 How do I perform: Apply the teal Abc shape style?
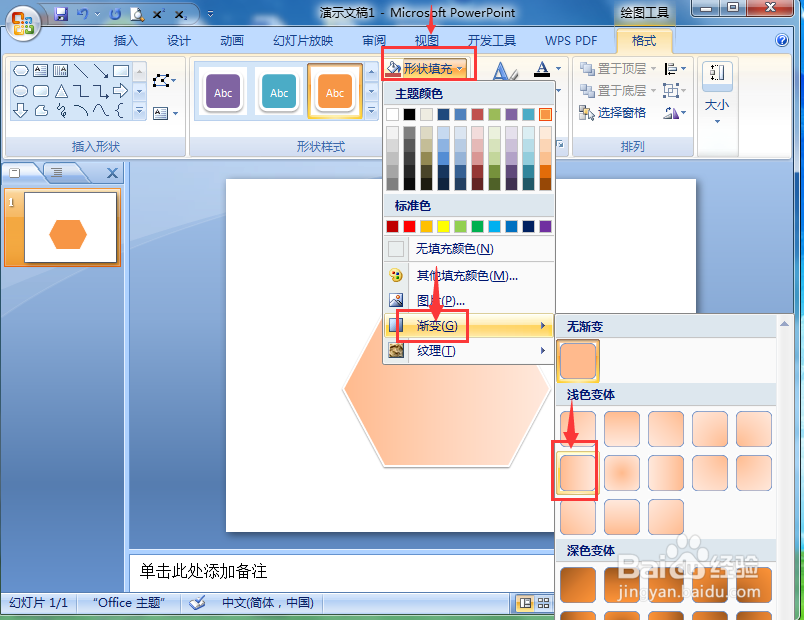click(279, 92)
